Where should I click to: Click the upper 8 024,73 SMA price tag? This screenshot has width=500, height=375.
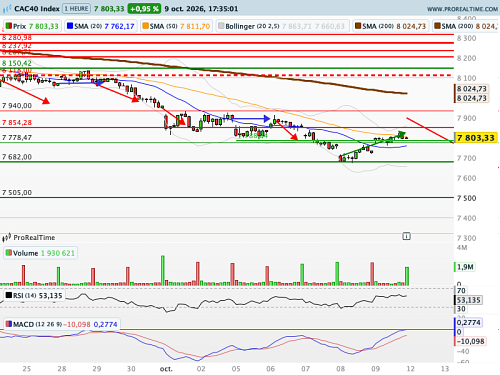pos(472,89)
